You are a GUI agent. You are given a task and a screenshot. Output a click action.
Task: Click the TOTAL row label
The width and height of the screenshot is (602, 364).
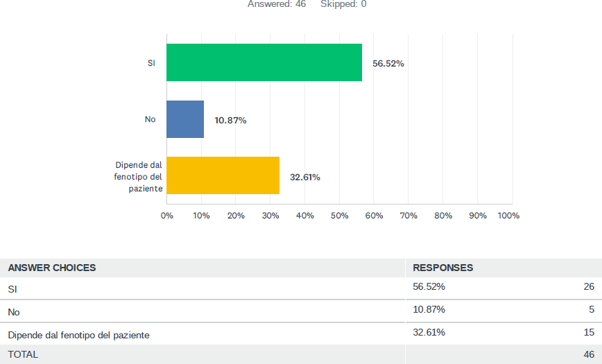(x=23, y=354)
